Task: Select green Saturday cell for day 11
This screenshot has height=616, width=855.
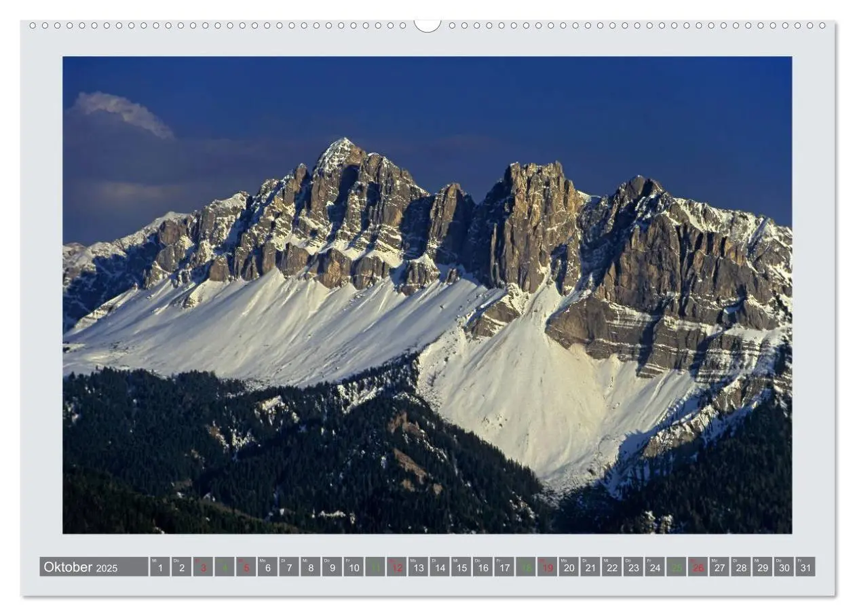Action: point(375,566)
